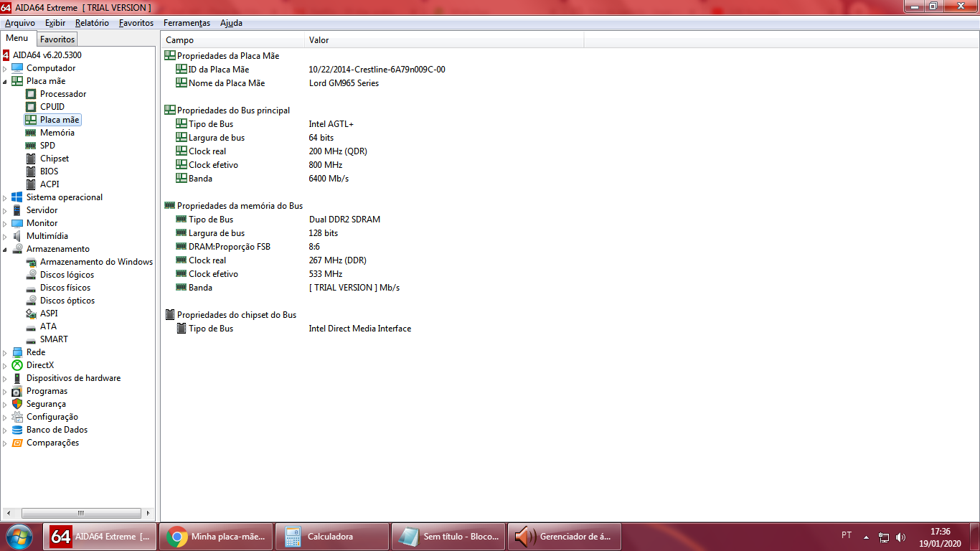Screen dimensions: 980x551
Task: Click the Programas icon
Action: click(x=17, y=391)
